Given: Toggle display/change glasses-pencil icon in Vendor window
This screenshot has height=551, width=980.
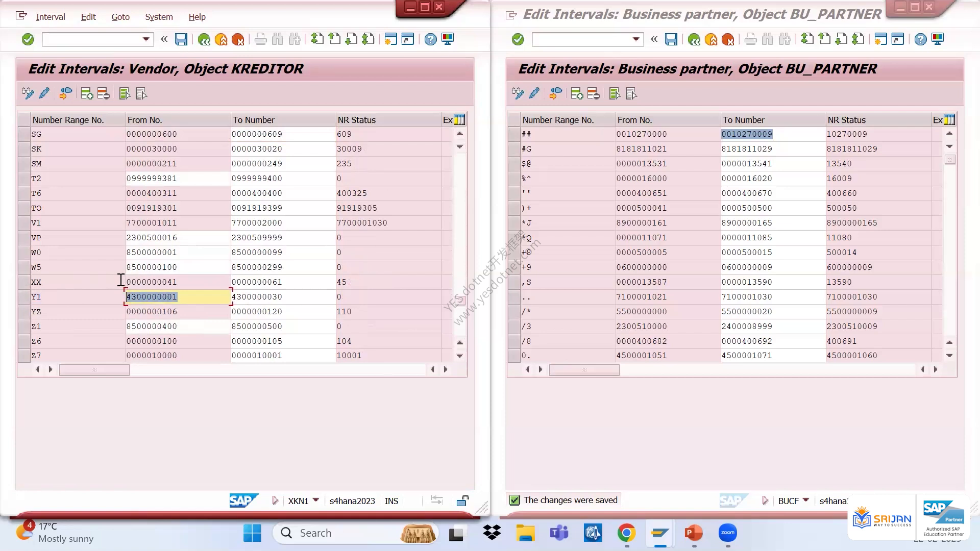Looking at the screenshot, I should 28,93.
